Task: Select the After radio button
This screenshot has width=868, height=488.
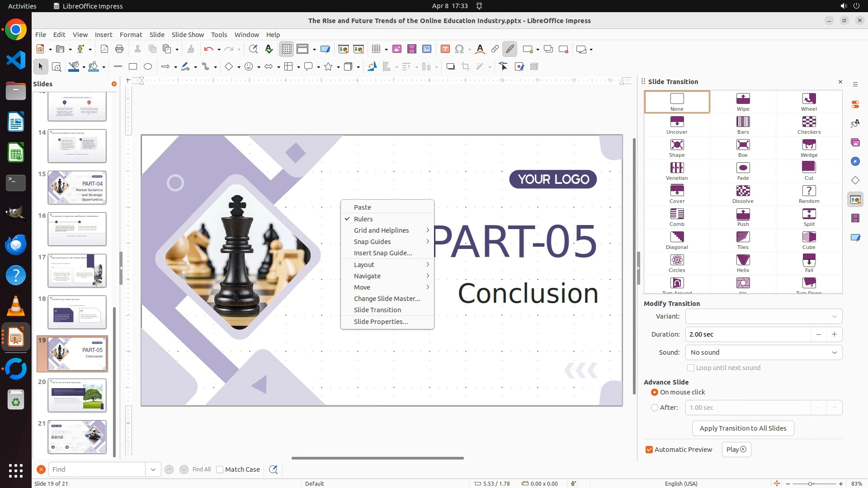Action: tap(655, 408)
